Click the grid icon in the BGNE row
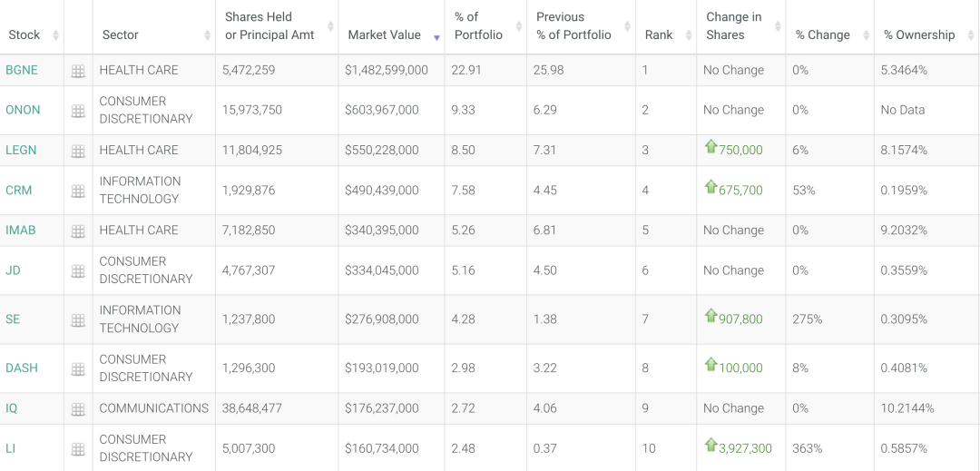Viewport: 980px width, 471px height. (x=78, y=71)
